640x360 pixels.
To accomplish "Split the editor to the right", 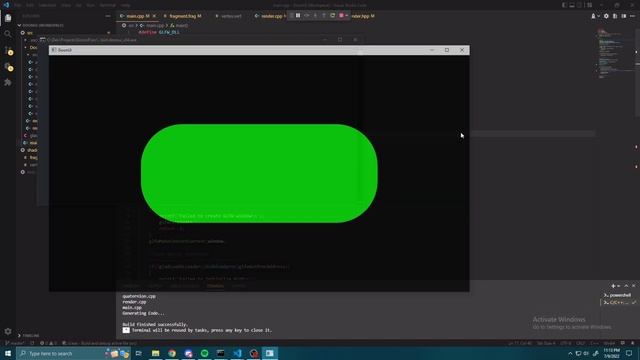I will click(x=624, y=16).
